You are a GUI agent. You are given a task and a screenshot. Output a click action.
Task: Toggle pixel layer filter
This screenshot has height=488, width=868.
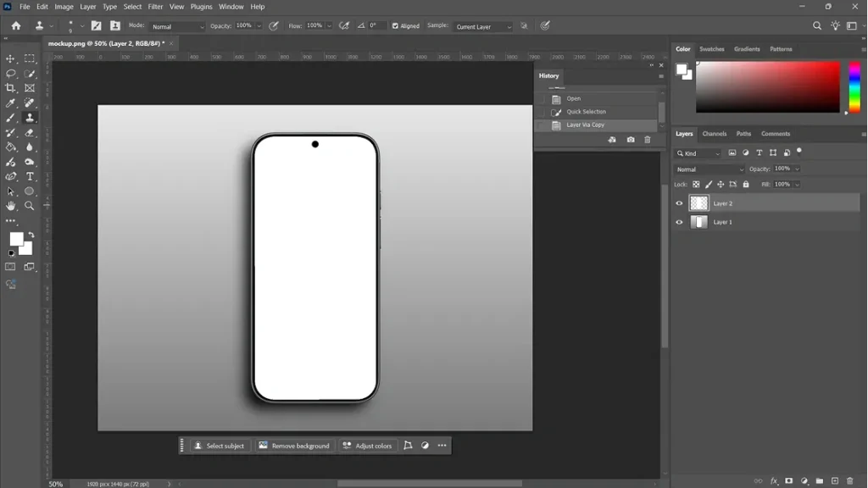tap(732, 152)
